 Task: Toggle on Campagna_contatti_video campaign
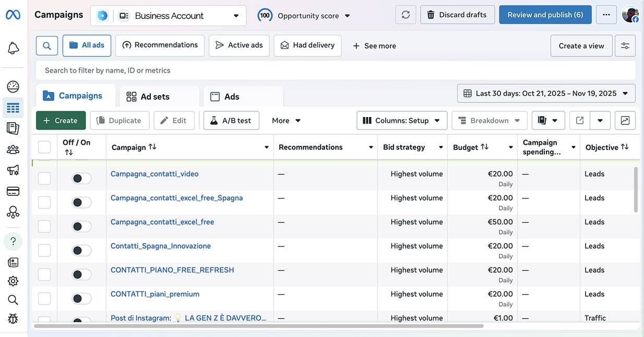[x=81, y=179]
